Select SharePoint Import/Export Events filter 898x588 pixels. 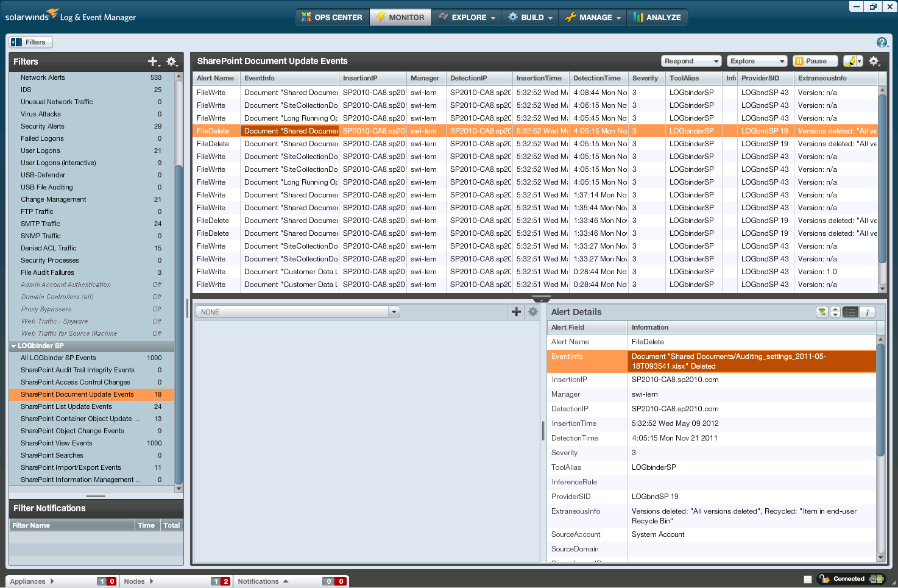(x=91, y=467)
